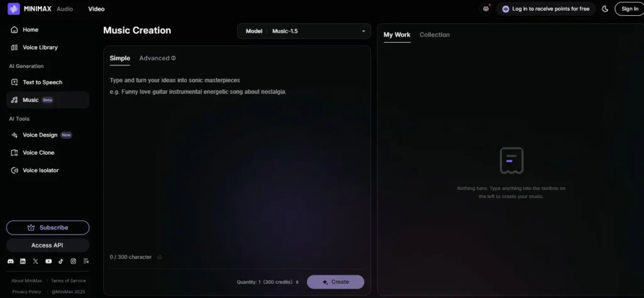Open the YouTube social icon
644x298 pixels.
(48, 261)
